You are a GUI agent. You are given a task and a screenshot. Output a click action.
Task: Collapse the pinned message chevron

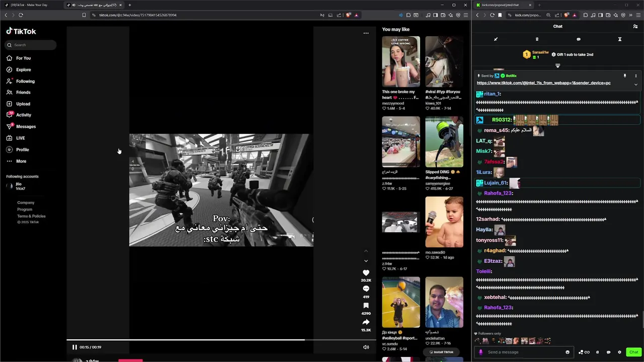pyautogui.click(x=636, y=84)
